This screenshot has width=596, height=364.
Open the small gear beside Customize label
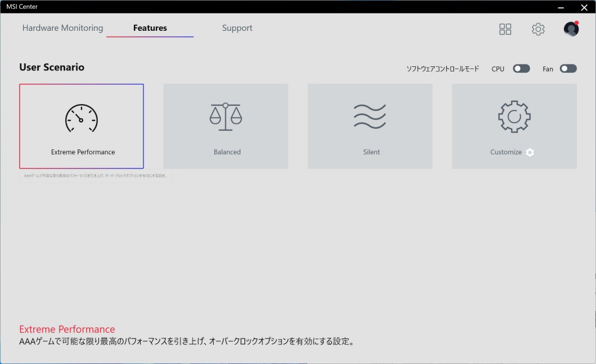click(x=530, y=152)
